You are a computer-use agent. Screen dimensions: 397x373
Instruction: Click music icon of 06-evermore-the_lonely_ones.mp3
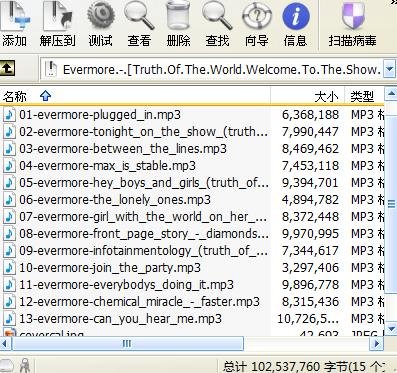coord(9,200)
